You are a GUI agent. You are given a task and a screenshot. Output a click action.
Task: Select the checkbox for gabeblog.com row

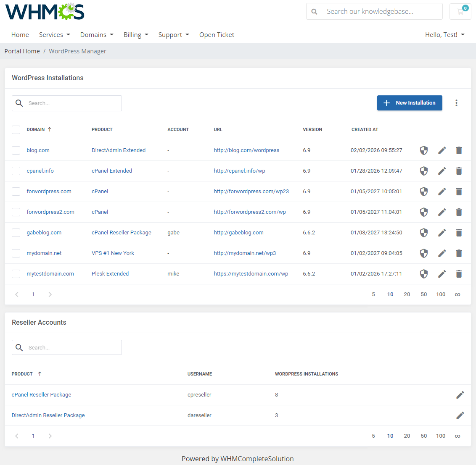pos(16,232)
